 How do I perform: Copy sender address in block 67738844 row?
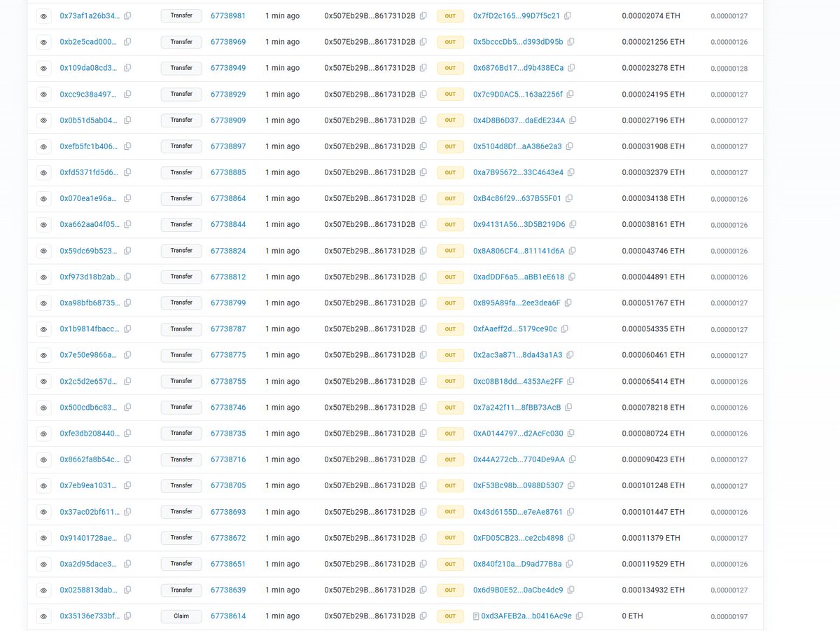(423, 225)
